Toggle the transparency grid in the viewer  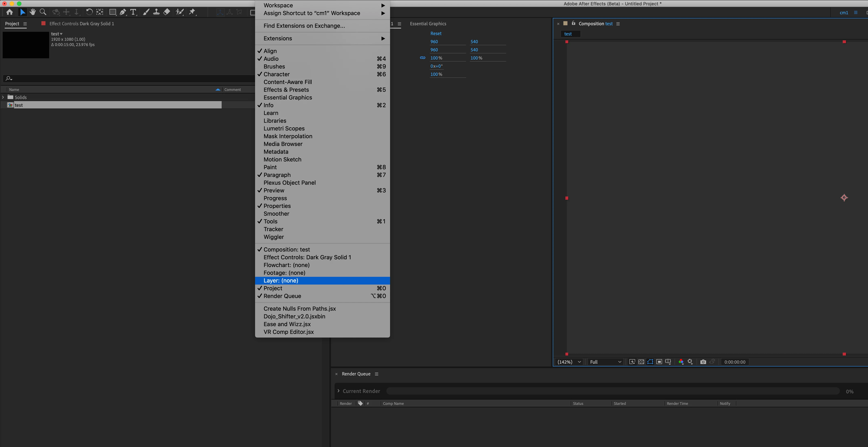click(x=641, y=362)
